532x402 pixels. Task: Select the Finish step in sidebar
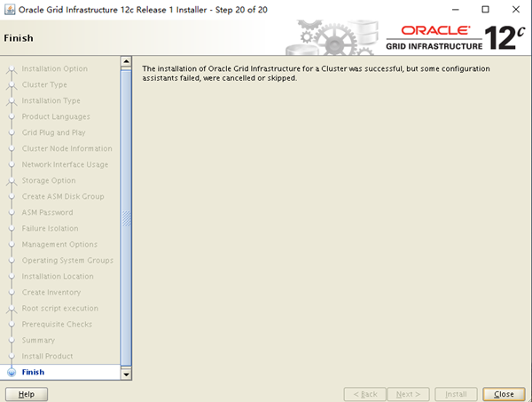[x=34, y=372]
